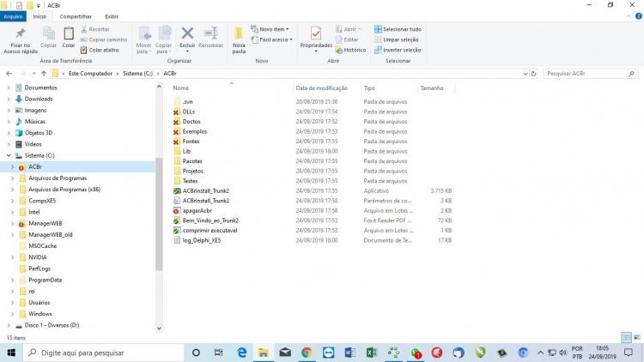Click Copiar caminho command
This screenshot has height=362, width=644.
[104, 39]
